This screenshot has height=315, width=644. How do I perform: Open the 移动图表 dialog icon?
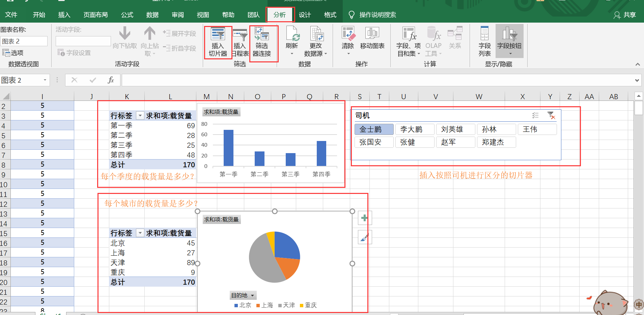pyautogui.click(x=372, y=37)
